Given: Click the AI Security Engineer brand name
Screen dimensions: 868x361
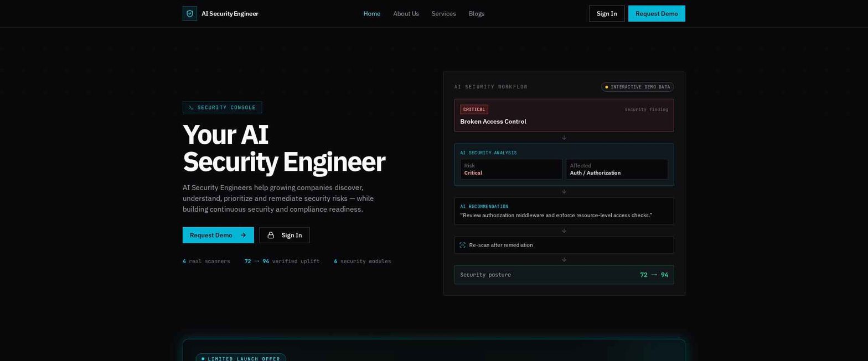Looking at the screenshot, I should [x=230, y=14].
